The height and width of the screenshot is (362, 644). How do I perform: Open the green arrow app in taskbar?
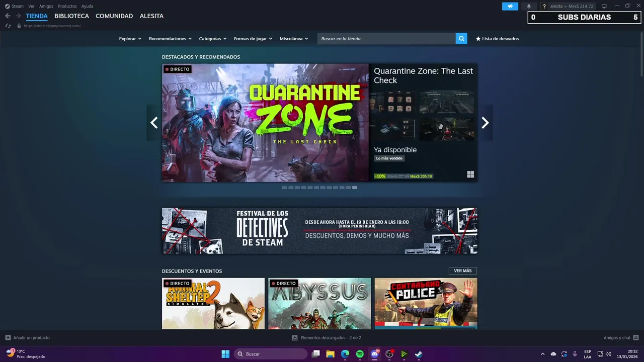click(x=404, y=354)
